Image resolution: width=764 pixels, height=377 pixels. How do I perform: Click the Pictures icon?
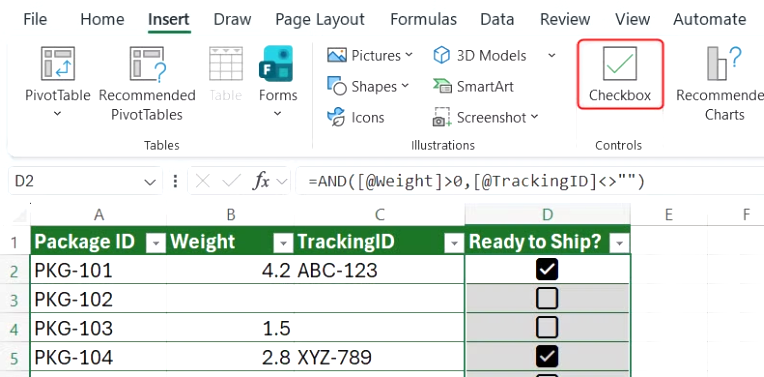337,55
